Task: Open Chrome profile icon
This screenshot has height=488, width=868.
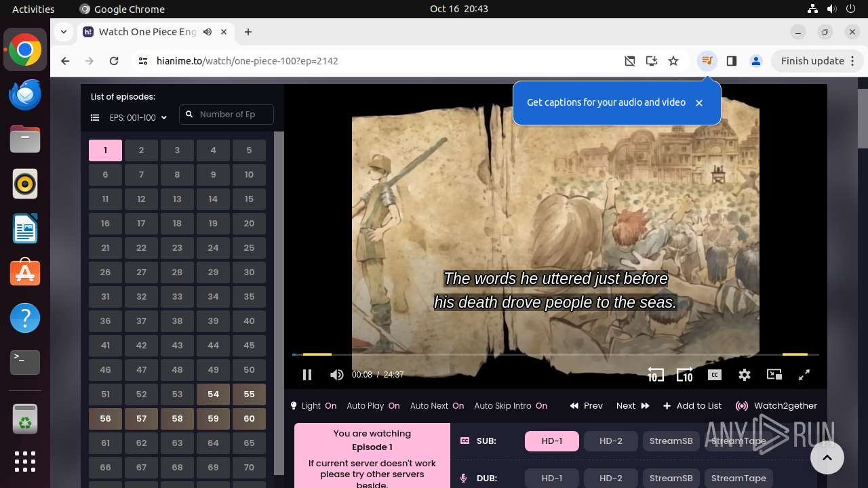Action: 756,61
